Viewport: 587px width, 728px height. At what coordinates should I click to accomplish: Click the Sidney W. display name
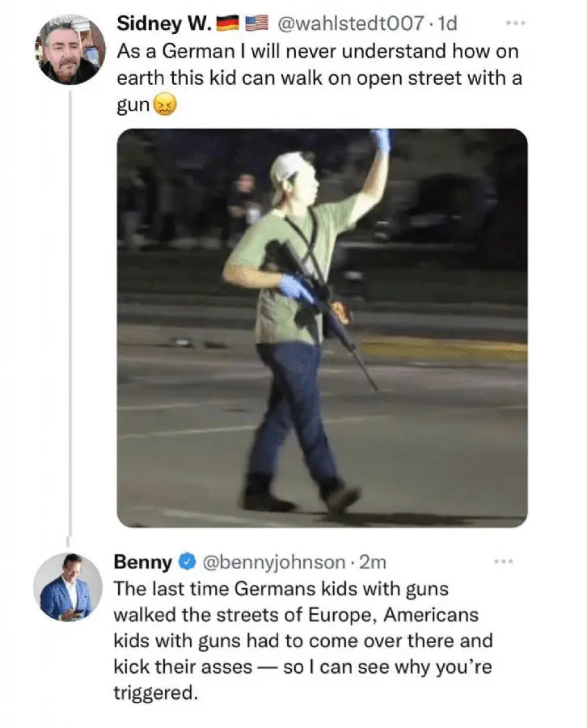pos(164,25)
